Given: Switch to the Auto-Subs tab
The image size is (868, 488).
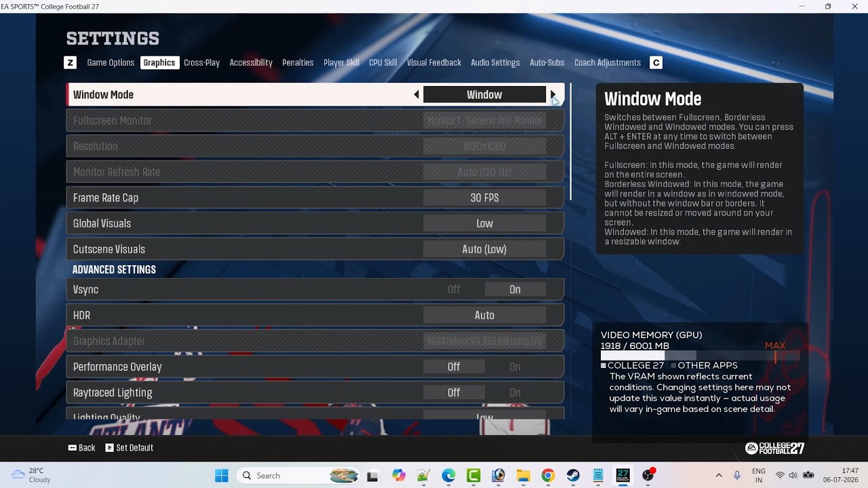Looking at the screenshot, I should pos(547,62).
